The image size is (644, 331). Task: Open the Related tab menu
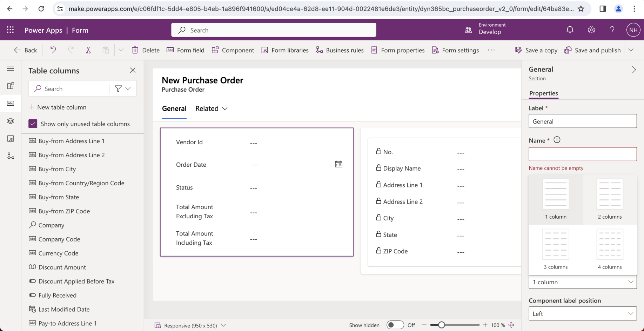[x=212, y=108]
